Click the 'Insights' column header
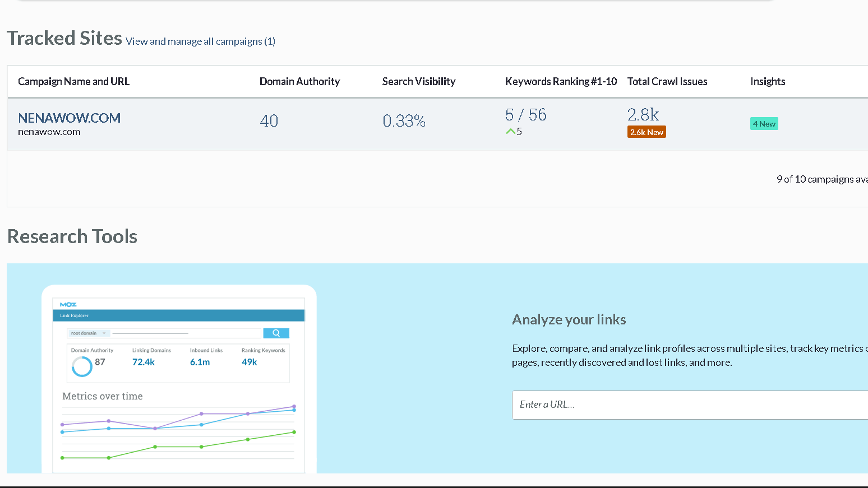868x488 pixels. (768, 82)
